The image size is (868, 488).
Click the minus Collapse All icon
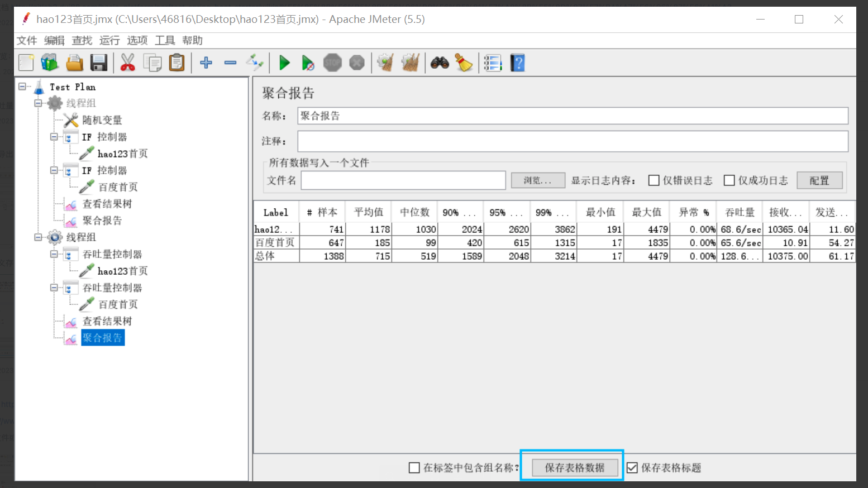(x=230, y=63)
